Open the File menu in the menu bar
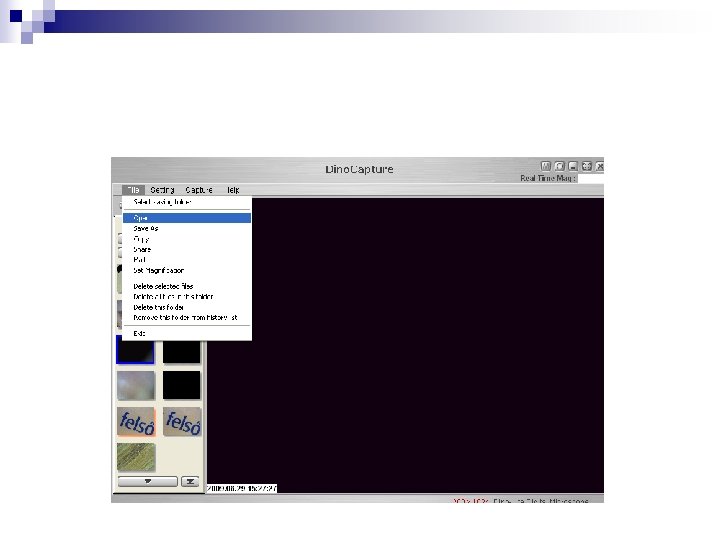 133,190
